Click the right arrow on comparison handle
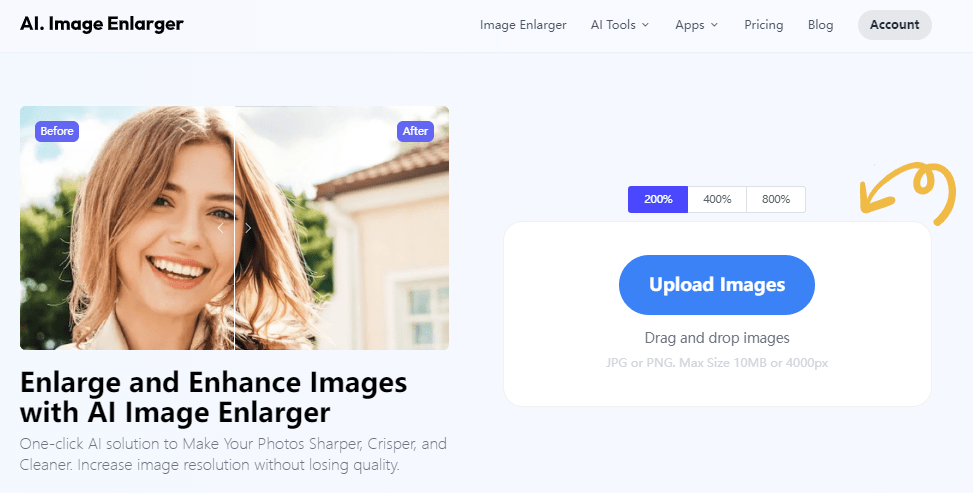Viewport: 973px width, 493px height. [x=248, y=228]
